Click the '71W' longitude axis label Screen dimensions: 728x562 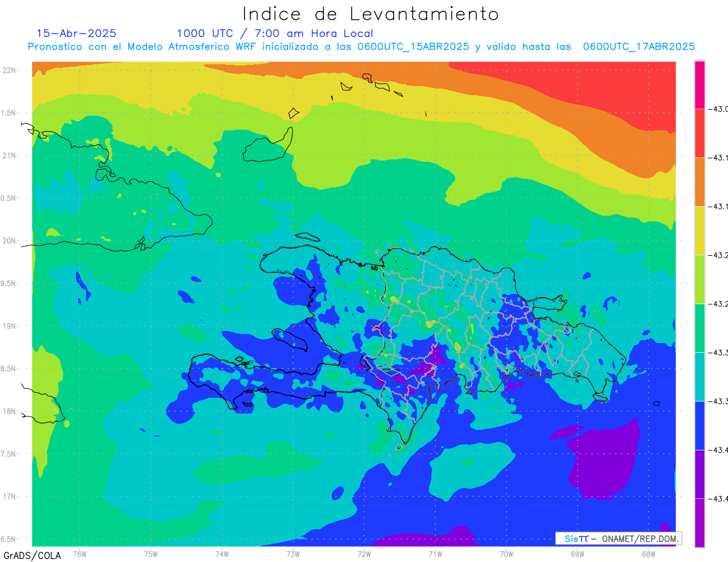[x=435, y=554]
